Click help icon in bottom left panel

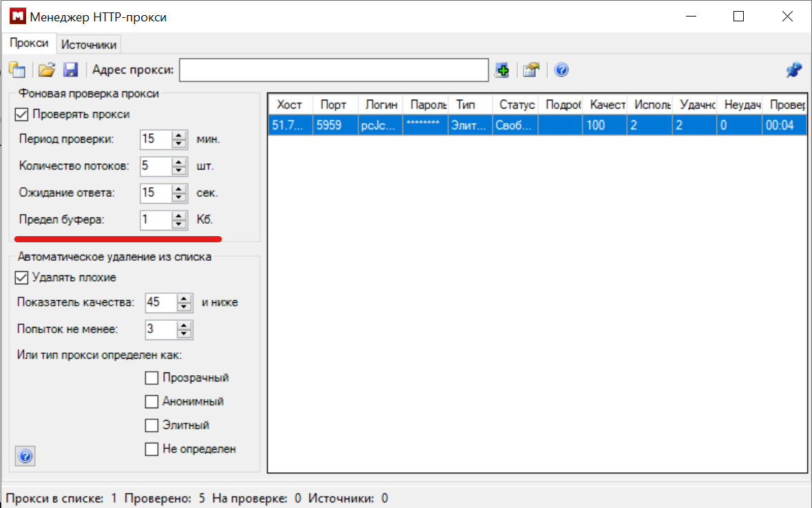point(25,456)
